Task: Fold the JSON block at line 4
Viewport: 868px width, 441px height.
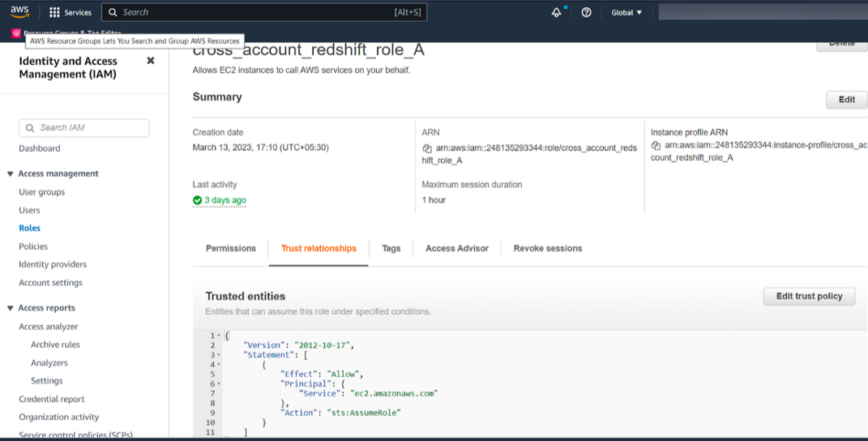Action: (219, 365)
